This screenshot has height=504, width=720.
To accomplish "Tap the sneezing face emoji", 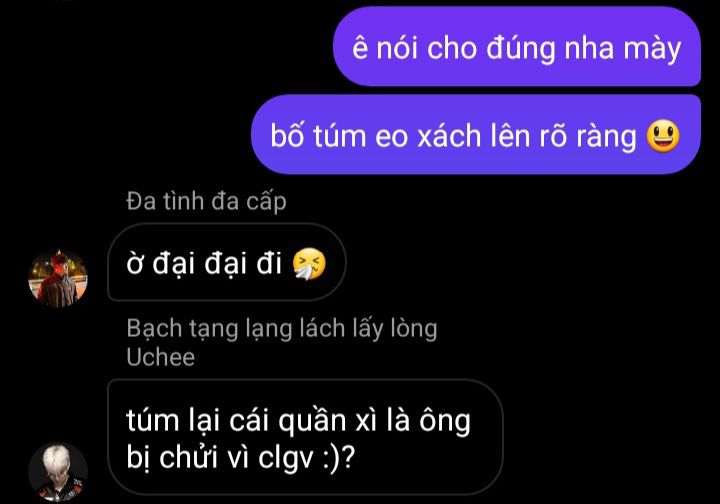I will pos(309,263).
